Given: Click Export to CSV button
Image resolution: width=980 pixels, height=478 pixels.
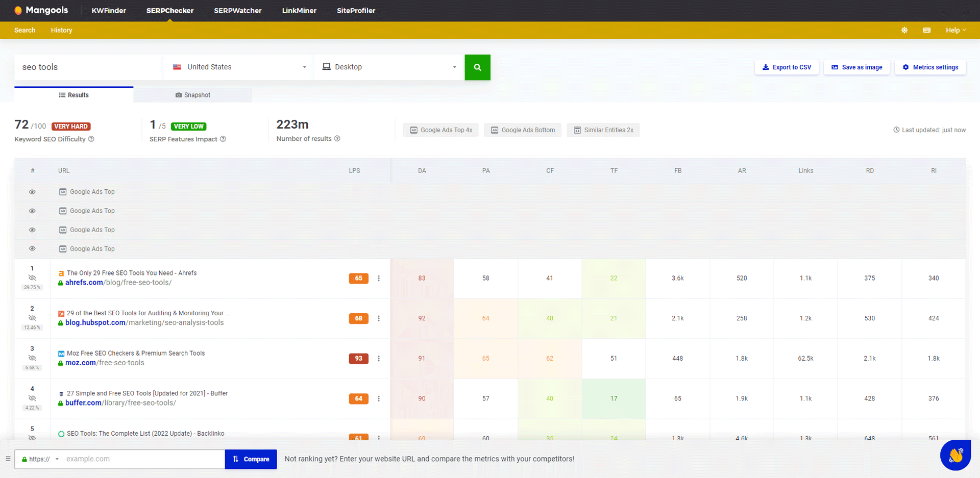Looking at the screenshot, I should pos(787,67).
